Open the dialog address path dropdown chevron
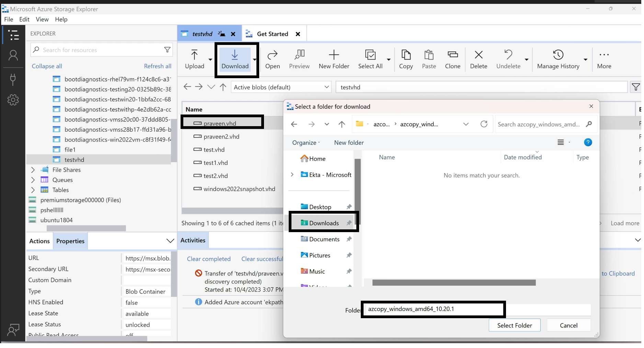 pos(466,124)
